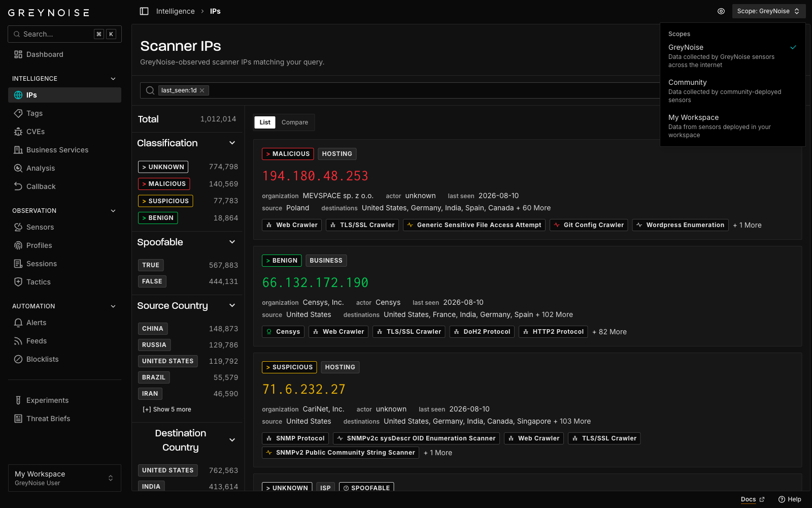Filter Spoofable by TRUE
The width and height of the screenshot is (812, 508).
(x=151, y=265)
